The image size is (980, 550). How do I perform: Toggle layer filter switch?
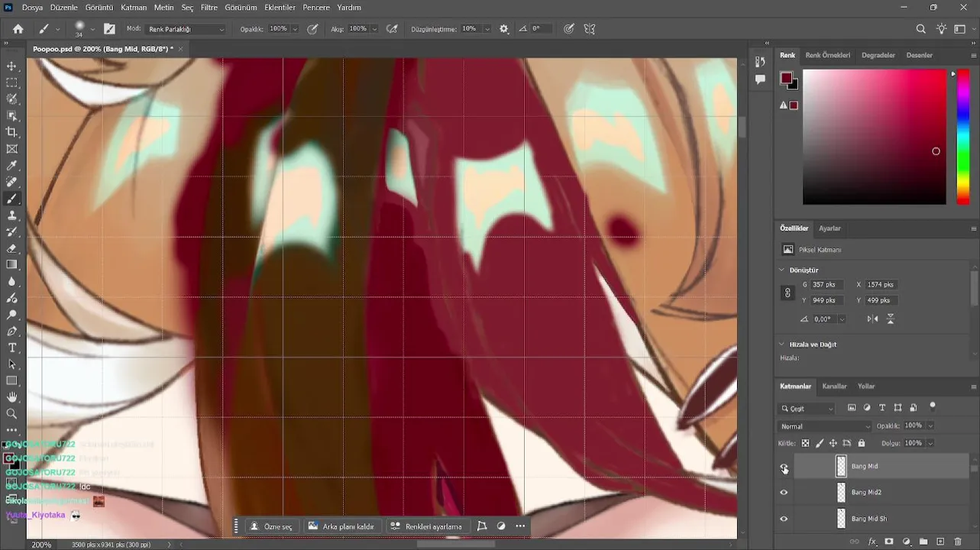click(932, 406)
